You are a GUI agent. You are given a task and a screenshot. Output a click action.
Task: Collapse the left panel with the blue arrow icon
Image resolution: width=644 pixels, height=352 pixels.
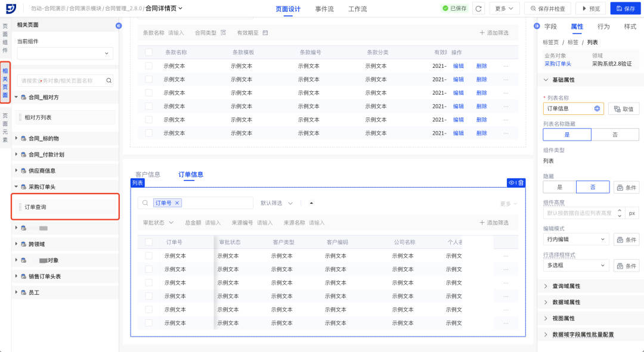(118, 26)
